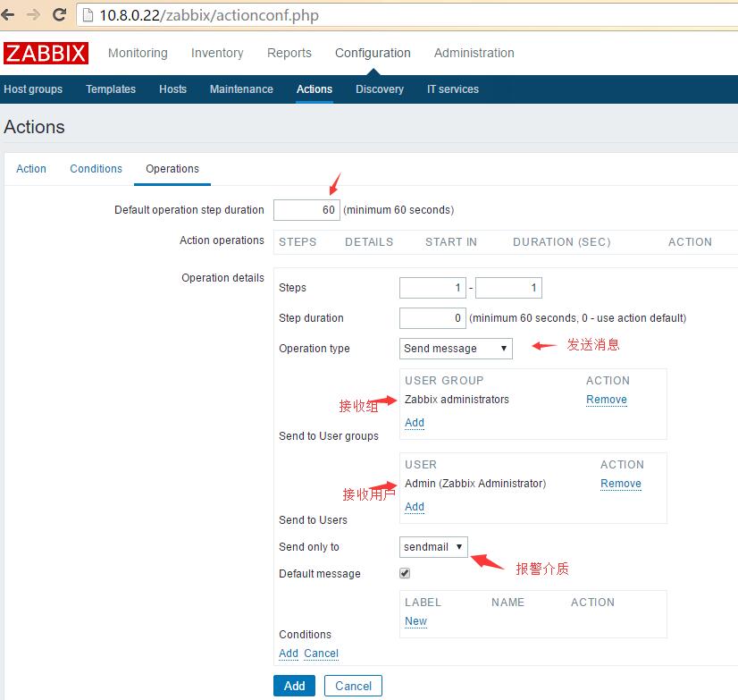This screenshot has height=700, width=738.
Task: Click the browser back arrow
Action: coord(8,14)
